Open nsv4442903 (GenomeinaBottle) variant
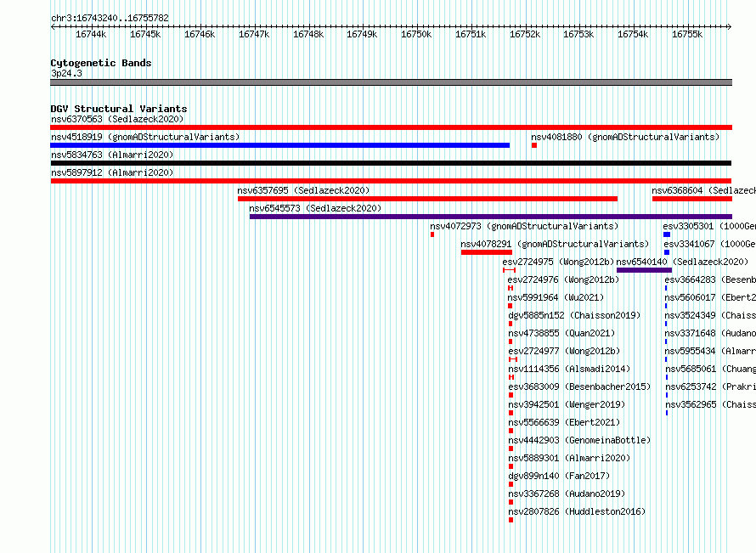Screen dimensions: 756x553 [579, 440]
